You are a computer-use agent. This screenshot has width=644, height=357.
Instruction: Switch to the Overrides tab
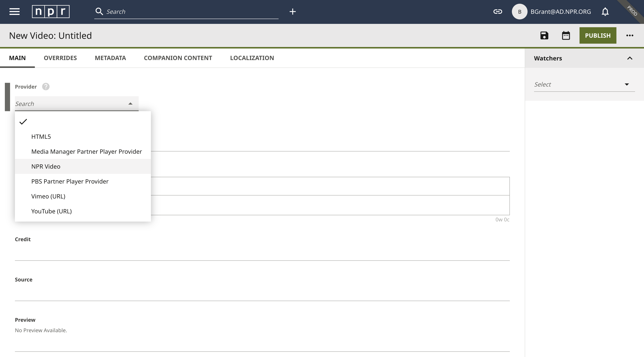(60, 58)
